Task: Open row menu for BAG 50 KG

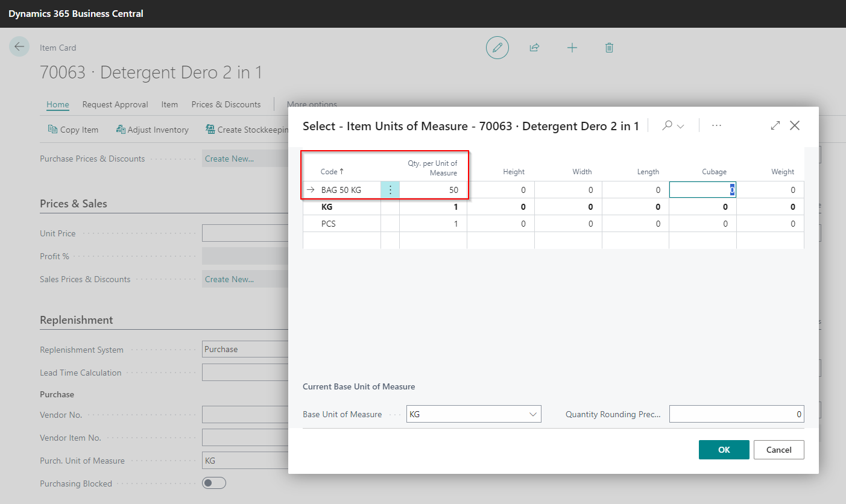Action: [390, 190]
